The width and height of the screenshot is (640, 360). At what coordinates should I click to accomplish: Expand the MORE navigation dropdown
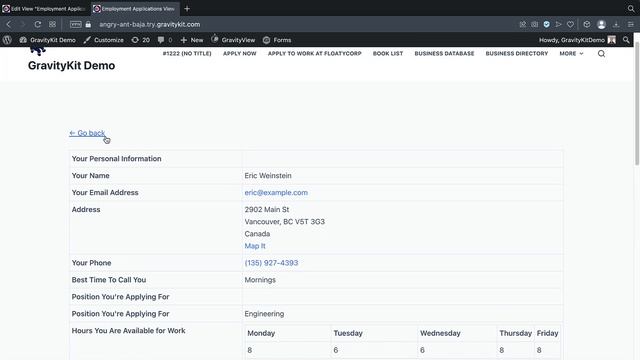pos(571,53)
